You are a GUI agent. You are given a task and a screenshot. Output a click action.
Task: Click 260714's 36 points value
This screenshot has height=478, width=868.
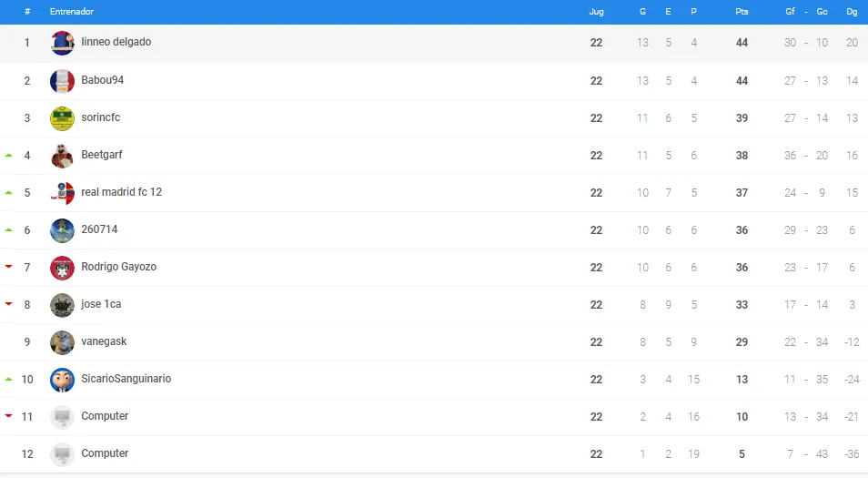coord(742,229)
